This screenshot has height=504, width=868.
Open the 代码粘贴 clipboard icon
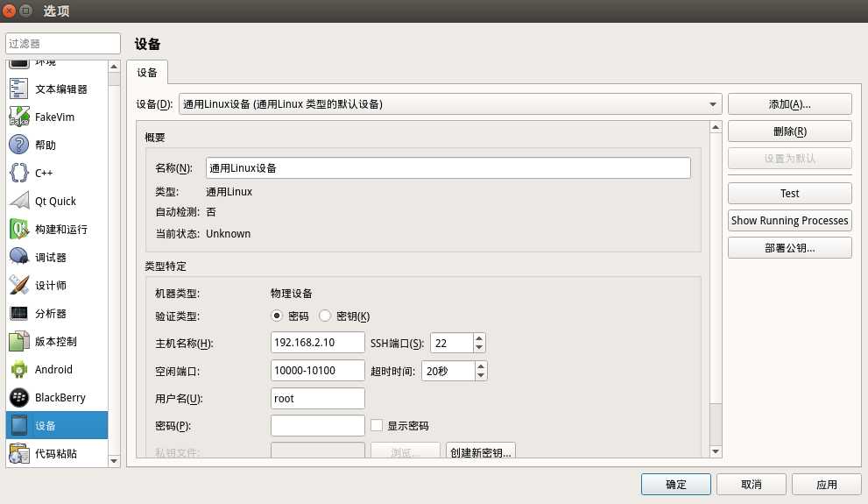(18, 454)
